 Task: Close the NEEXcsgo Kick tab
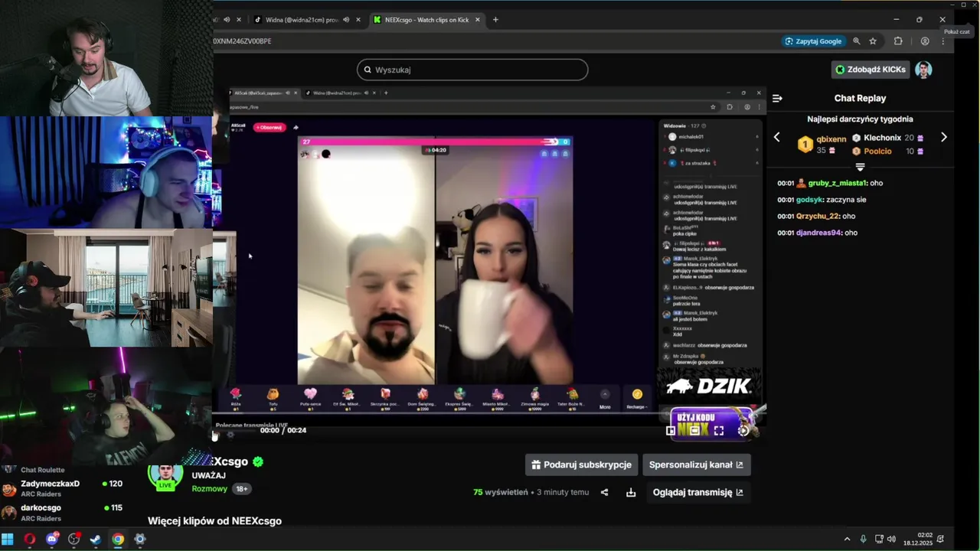tap(477, 20)
